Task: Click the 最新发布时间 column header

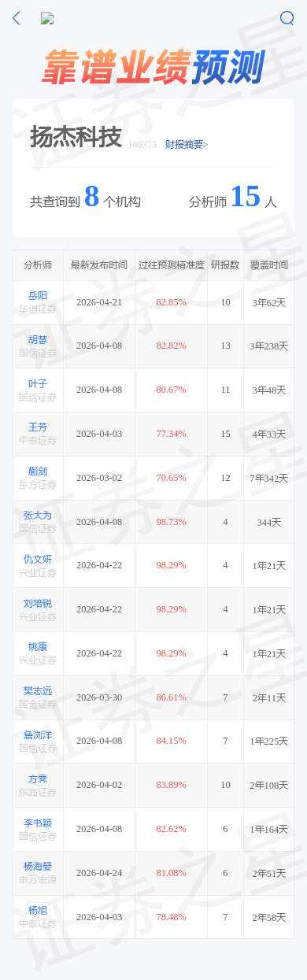Action: point(99,265)
